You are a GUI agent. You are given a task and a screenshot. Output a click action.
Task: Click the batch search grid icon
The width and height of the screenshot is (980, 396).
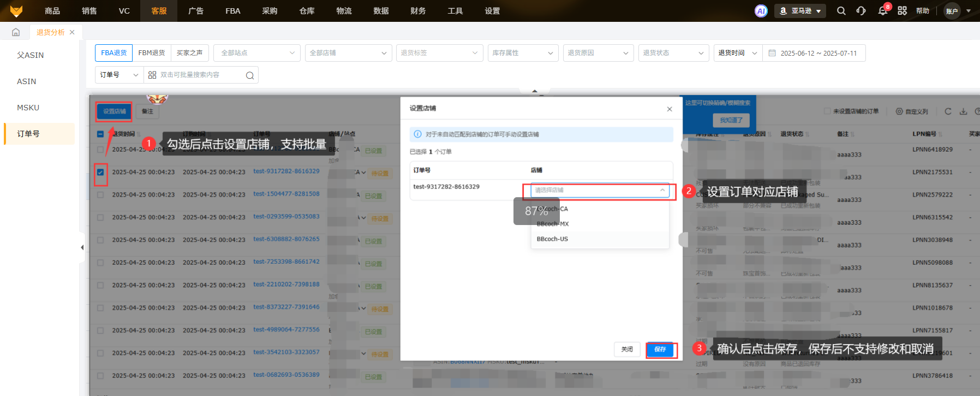point(152,75)
